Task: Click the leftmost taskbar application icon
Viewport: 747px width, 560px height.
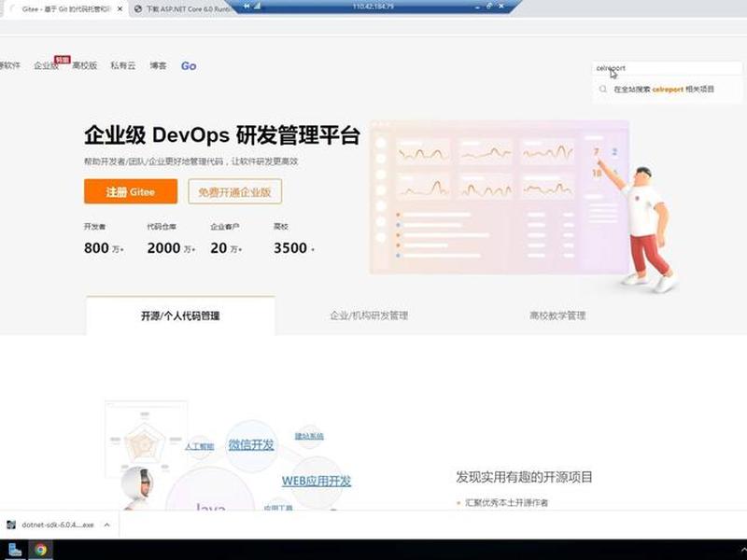Action: [15, 550]
